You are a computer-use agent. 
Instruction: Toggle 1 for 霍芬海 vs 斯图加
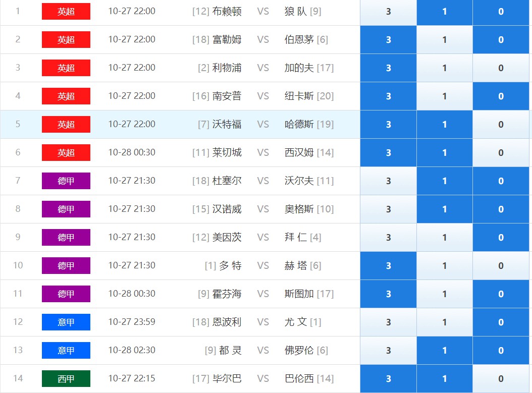(x=445, y=294)
